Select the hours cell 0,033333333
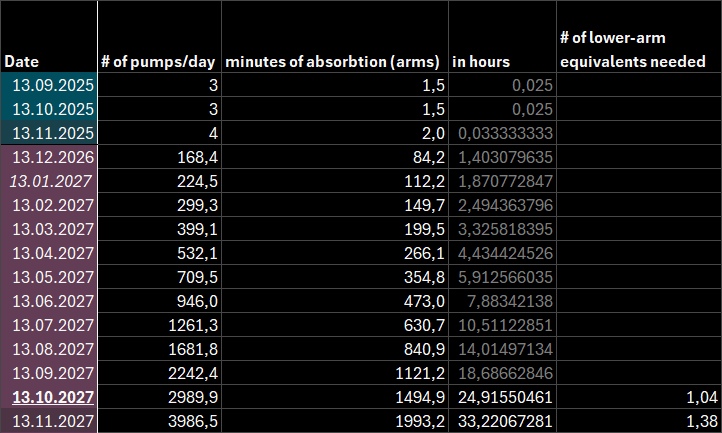 pyautogui.click(x=504, y=132)
